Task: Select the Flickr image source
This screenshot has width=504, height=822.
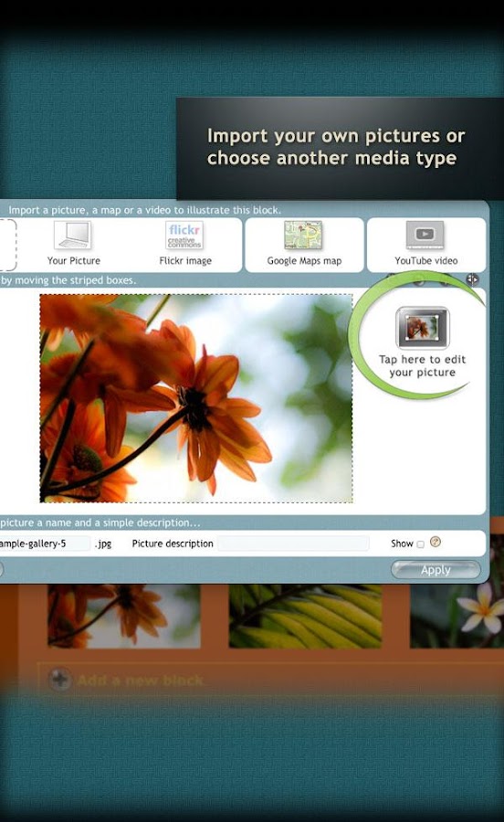Action: [x=185, y=244]
